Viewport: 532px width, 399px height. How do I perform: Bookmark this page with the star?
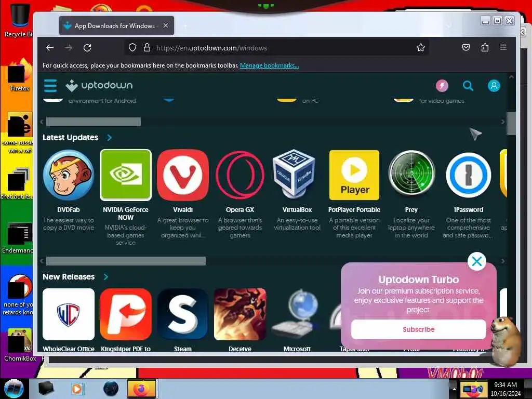click(421, 48)
